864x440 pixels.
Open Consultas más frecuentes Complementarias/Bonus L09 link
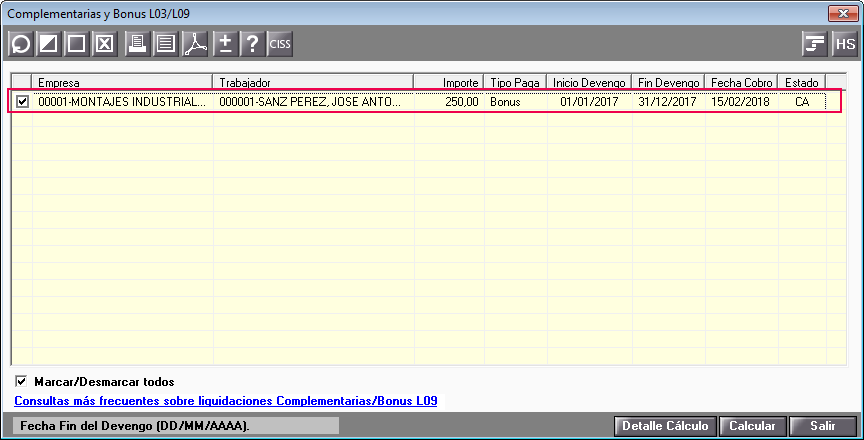click(226, 401)
